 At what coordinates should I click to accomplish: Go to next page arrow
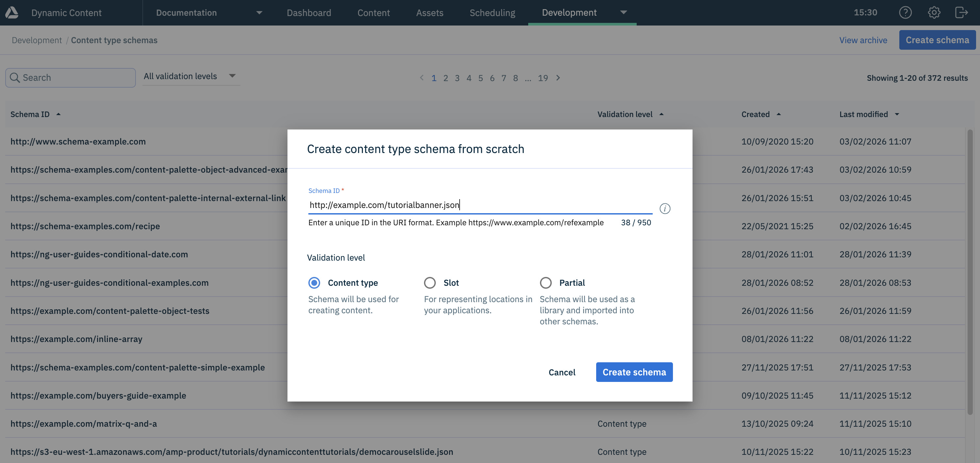[558, 78]
